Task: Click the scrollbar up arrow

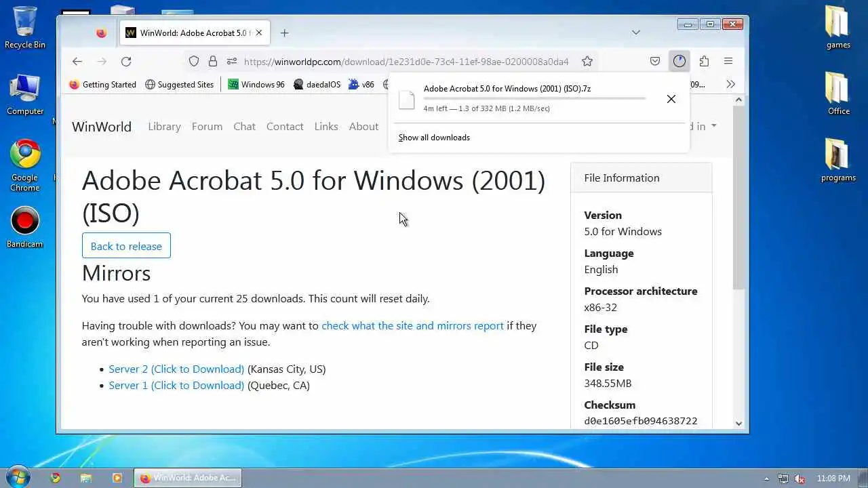Action: [x=739, y=100]
